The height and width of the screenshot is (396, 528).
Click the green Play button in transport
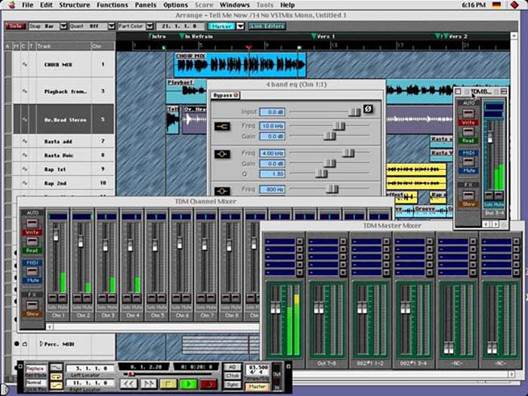pyautogui.click(x=188, y=384)
